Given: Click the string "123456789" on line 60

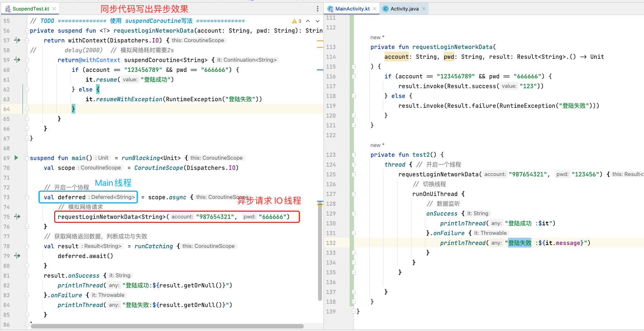Looking at the screenshot, I should [143, 70].
